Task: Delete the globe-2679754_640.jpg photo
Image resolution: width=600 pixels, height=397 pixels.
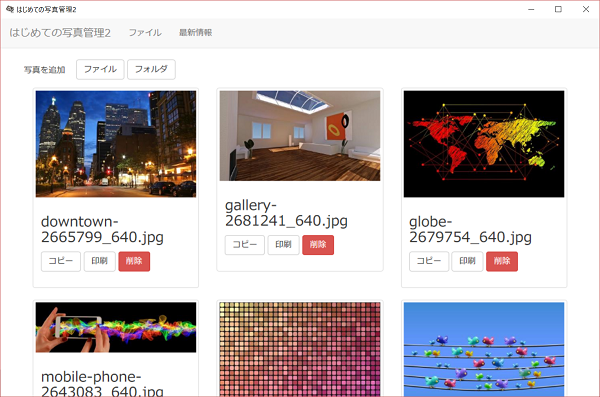Action: (502, 261)
